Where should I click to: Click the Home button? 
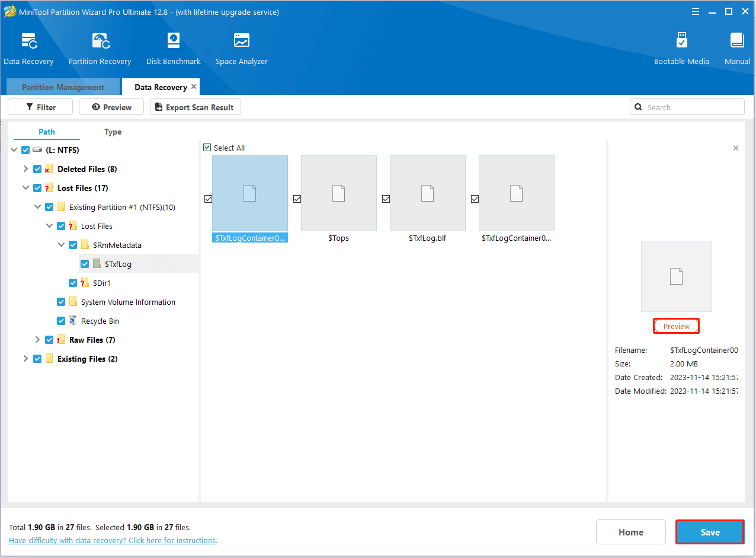point(631,532)
